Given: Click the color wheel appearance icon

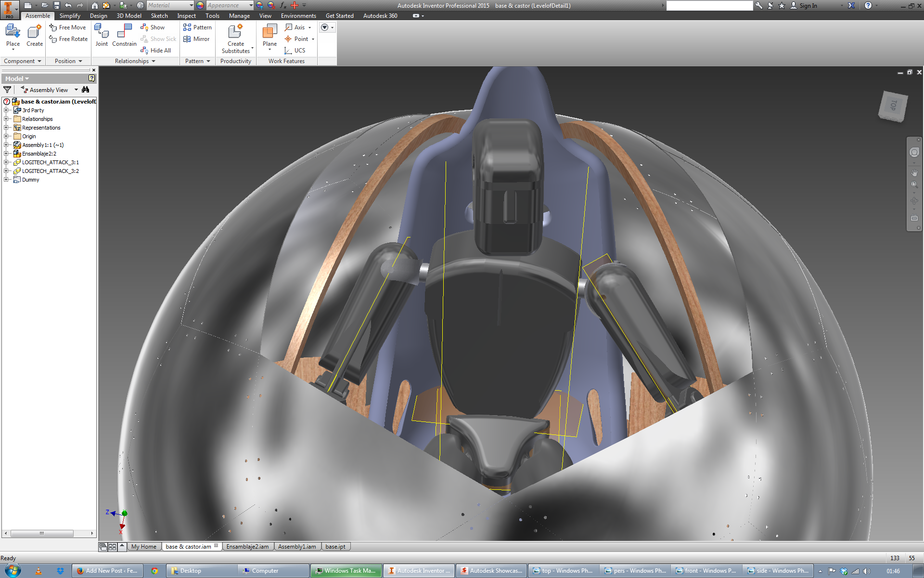Looking at the screenshot, I should pos(200,5).
